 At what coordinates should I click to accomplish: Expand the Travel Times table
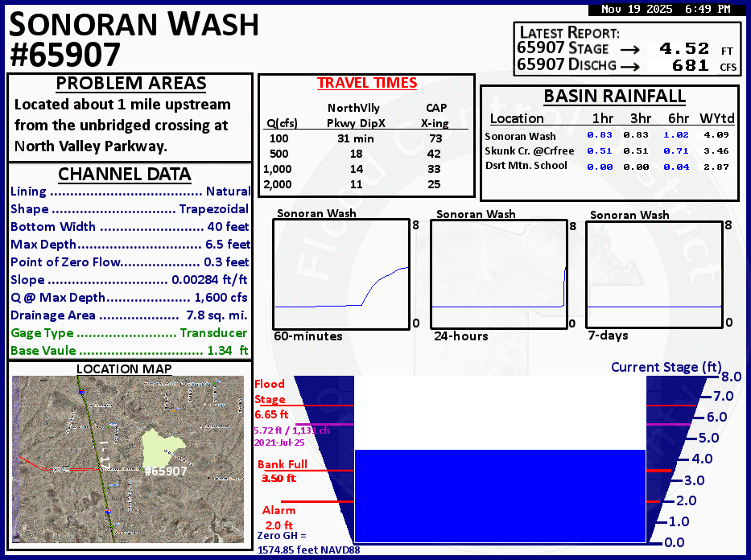[367, 83]
